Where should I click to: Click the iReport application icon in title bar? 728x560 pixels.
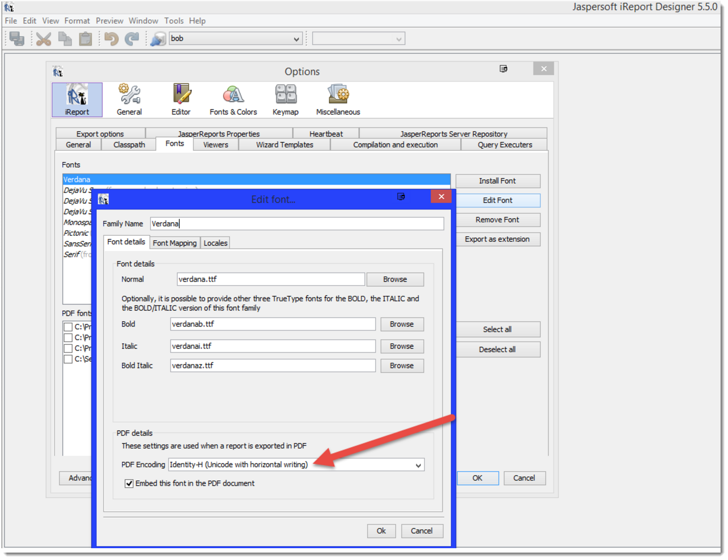[9, 7]
